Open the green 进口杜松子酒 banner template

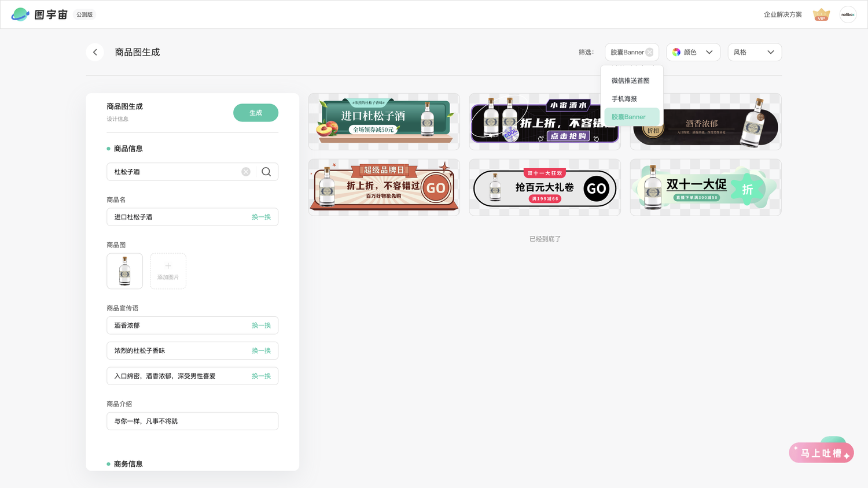point(384,121)
